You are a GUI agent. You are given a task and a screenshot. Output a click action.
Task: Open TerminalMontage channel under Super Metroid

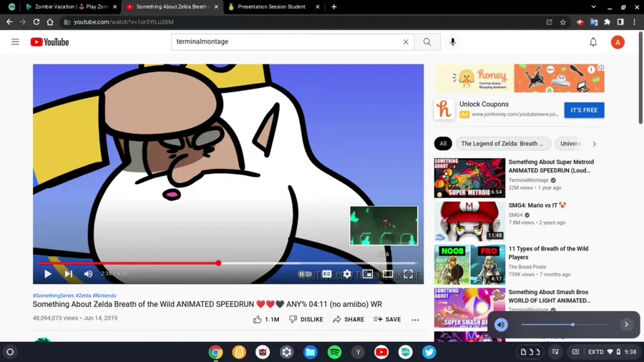coord(528,180)
